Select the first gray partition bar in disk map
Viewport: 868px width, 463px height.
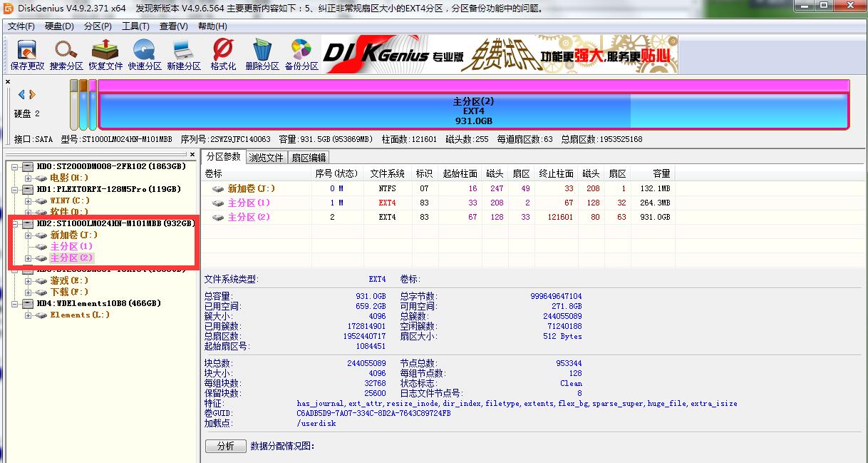[x=73, y=104]
